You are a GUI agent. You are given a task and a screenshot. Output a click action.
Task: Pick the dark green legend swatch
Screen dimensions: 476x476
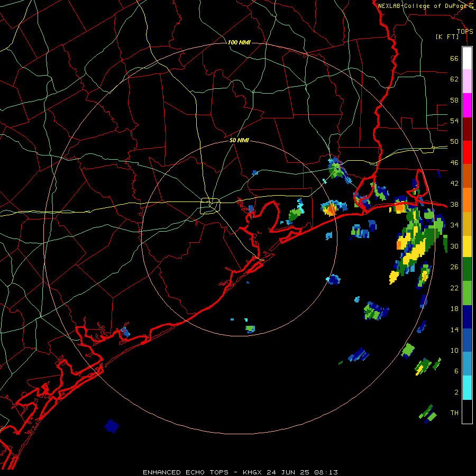click(467, 269)
